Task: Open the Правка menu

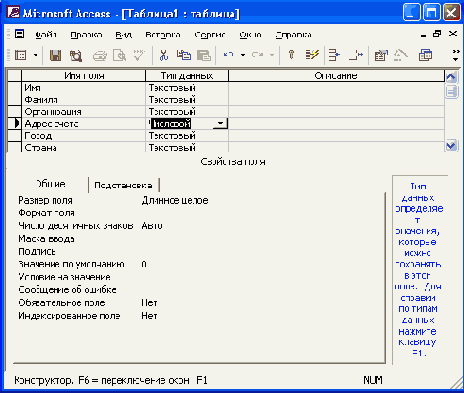Action: 86,35
